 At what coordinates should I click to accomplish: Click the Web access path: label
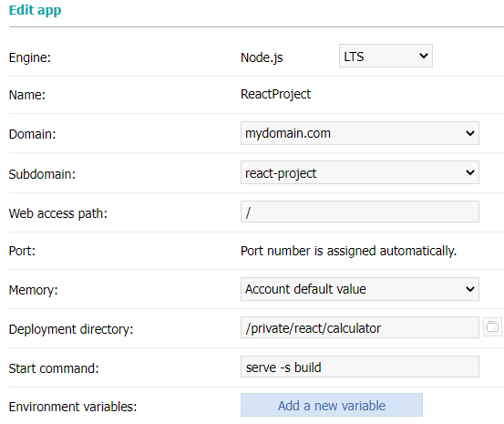click(57, 213)
